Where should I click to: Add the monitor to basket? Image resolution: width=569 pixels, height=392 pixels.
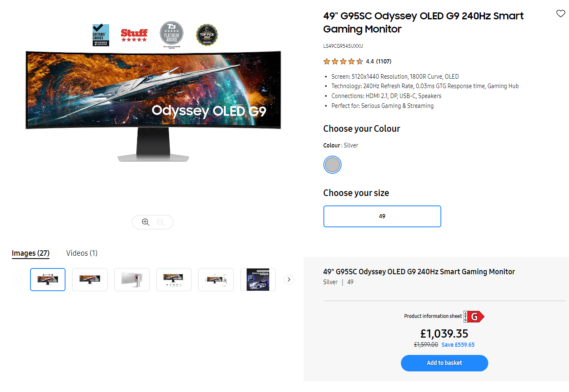445,363
